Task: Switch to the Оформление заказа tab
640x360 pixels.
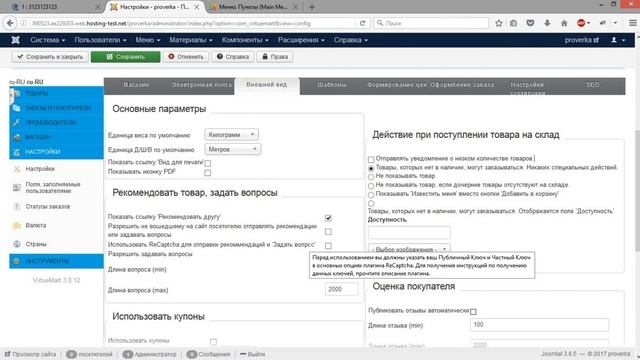Action: [x=462, y=85]
